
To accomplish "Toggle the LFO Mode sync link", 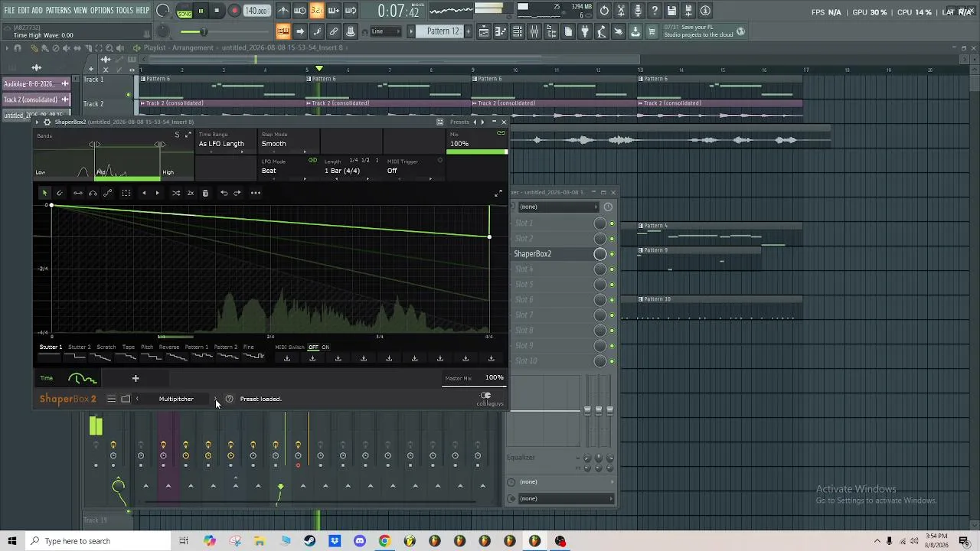I will [312, 161].
